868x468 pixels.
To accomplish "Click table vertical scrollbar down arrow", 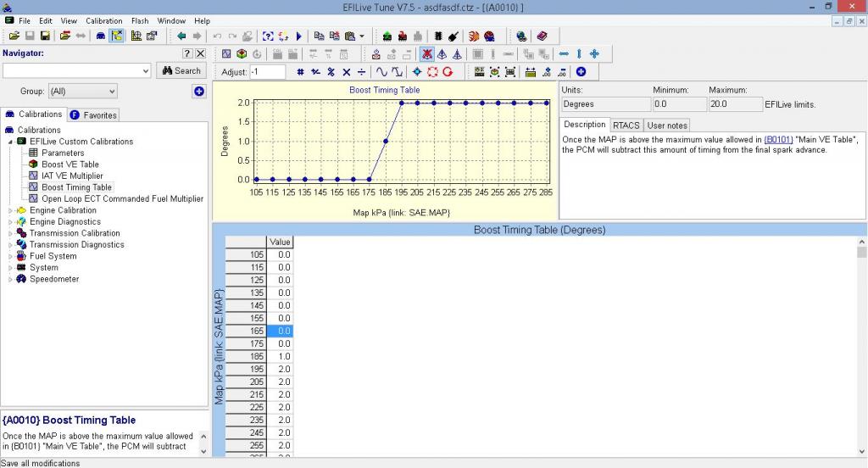I will click(862, 451).
